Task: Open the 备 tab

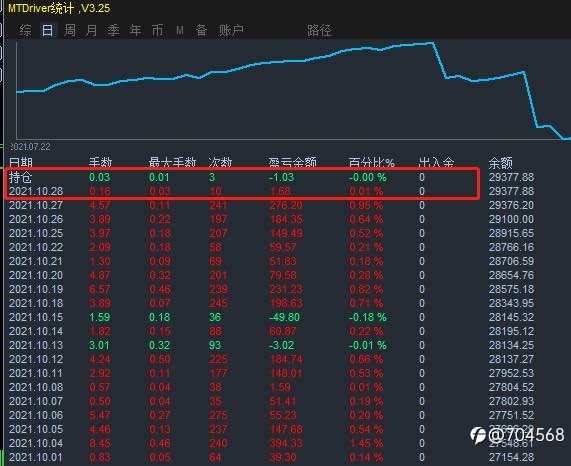Action: click(201, 30)
